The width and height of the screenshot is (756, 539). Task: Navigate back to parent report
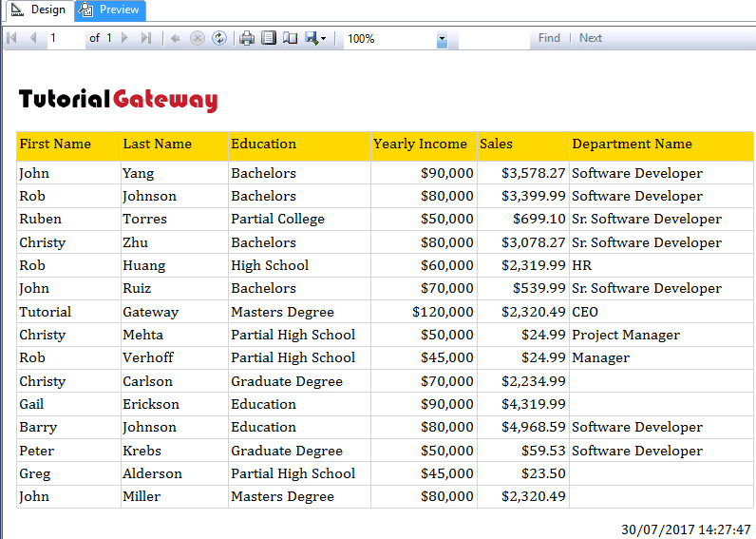(x=175, y=39)
